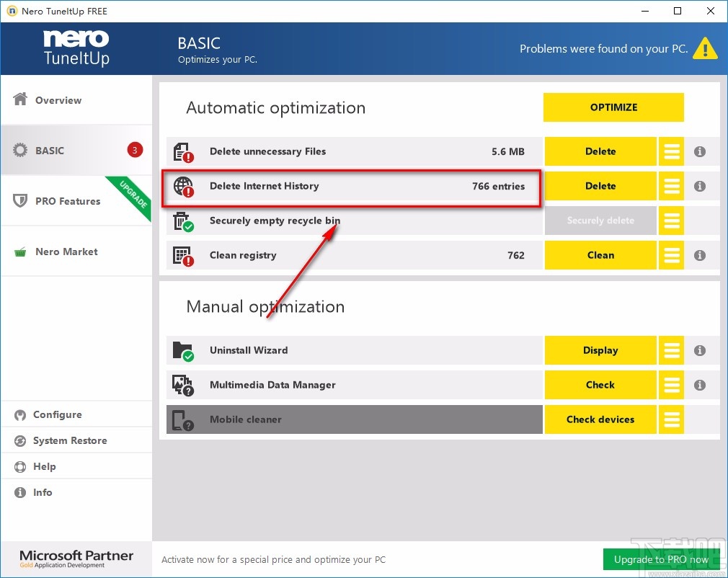This screenshot has width=728, height=578.
Task: Click the Clean registry button
Action: 600,255
